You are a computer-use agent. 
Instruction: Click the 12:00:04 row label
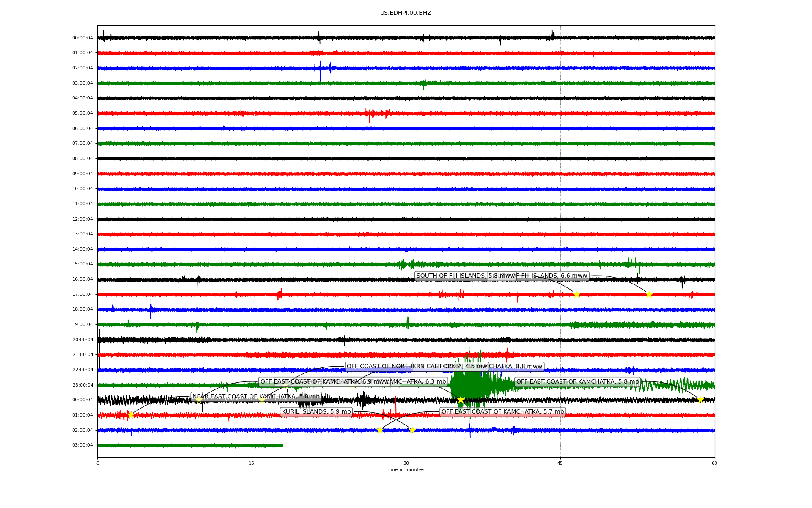coord(82,219)
